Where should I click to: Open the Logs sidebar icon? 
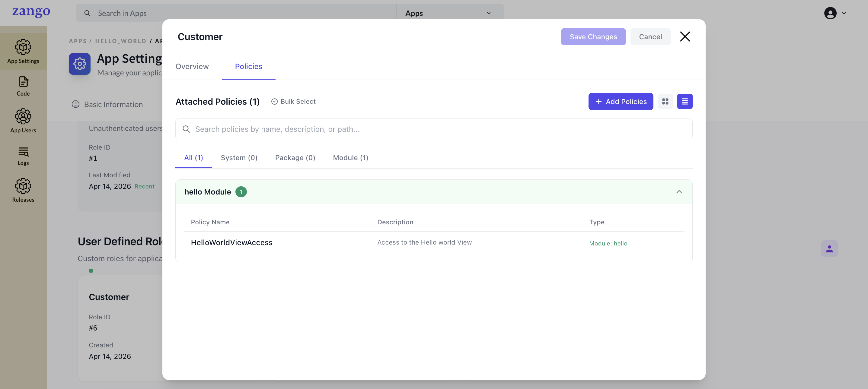click(23, 152)
